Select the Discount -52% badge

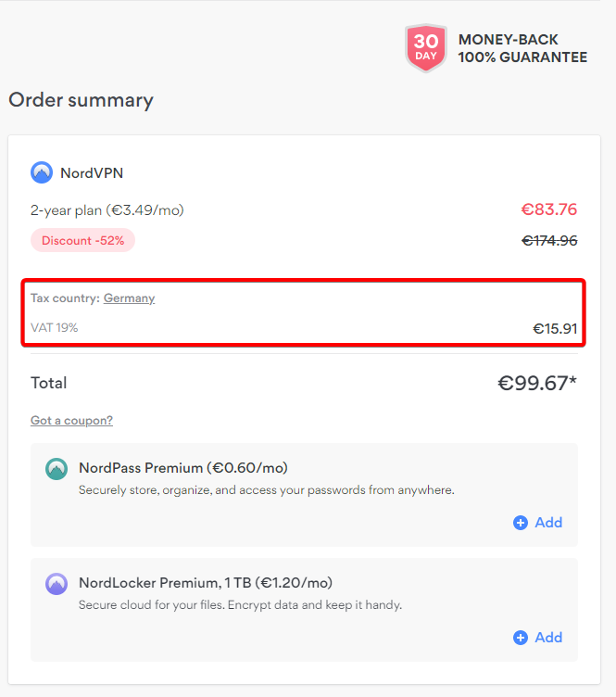pyautogui.click(x=82, y=241)
